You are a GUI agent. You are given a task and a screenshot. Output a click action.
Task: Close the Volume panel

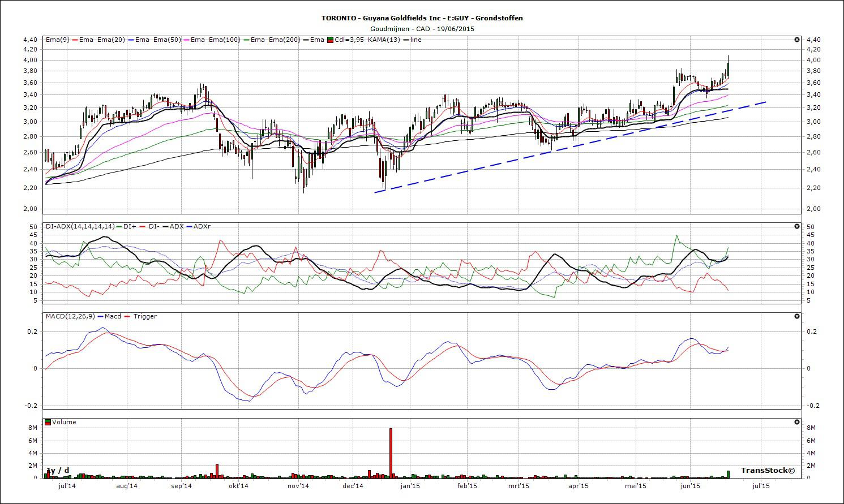coord(797,422)
